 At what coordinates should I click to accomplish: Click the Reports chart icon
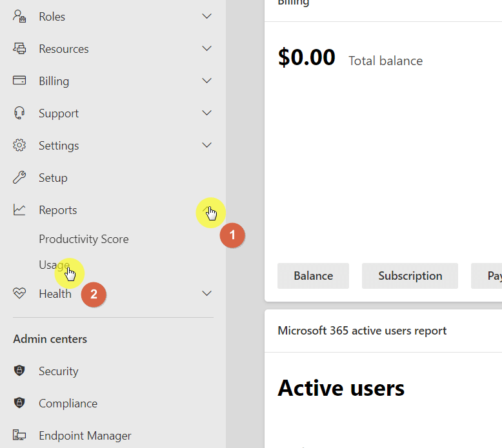tap(19, 209)
